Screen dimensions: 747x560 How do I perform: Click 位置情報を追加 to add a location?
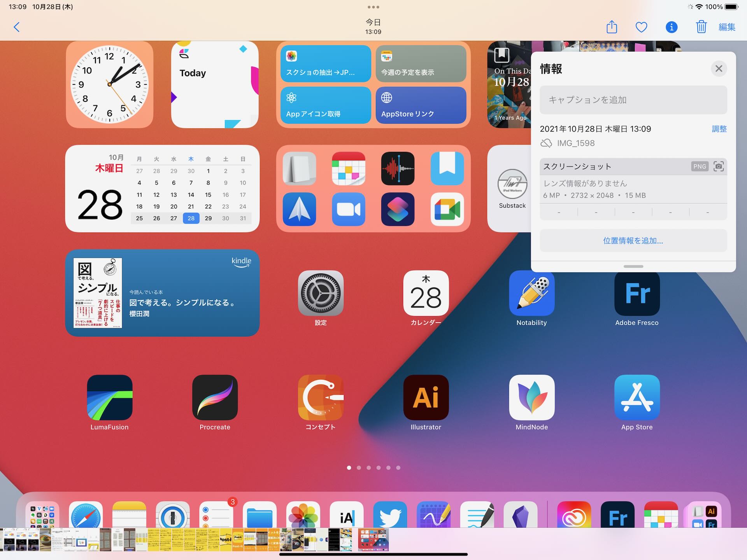pyautogui.click(x=633, y=241)
